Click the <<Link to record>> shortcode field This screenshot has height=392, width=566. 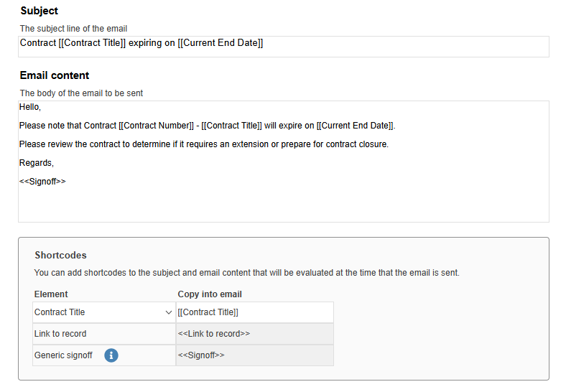[x=255, y=334]
